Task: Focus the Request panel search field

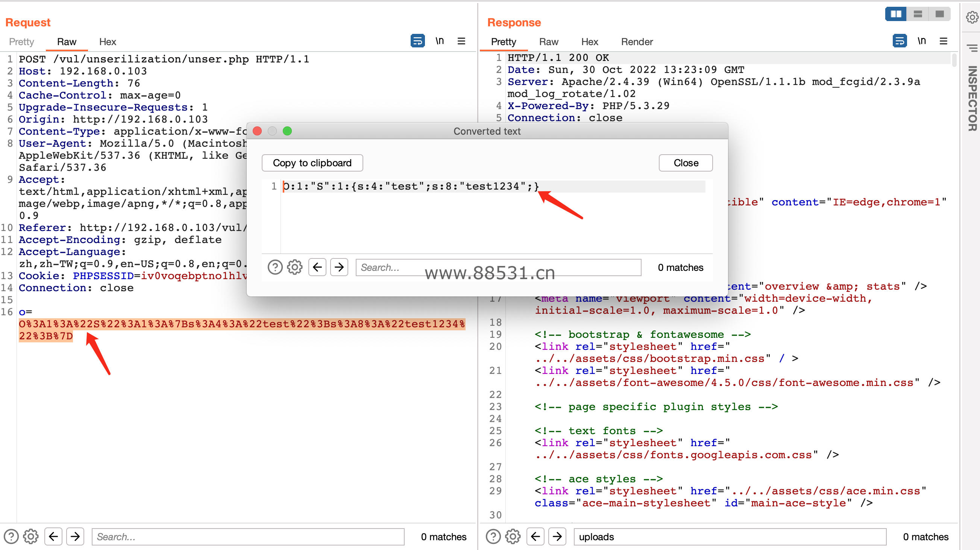Action: click(x=248, y=536)
